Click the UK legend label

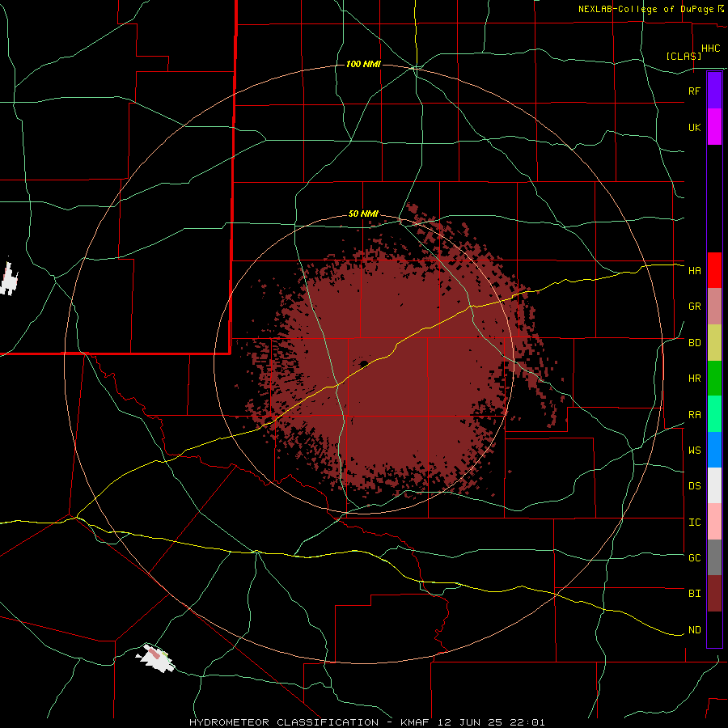coord(694,127)
